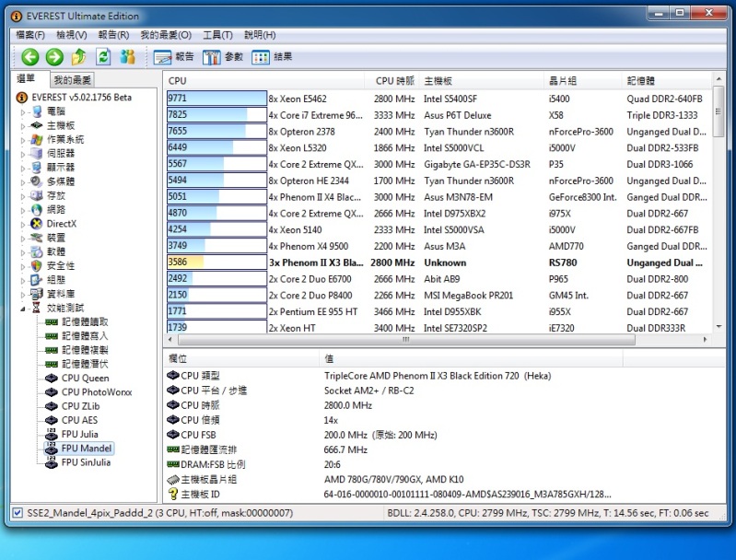Switch to the 我的最愛 favorites tab
The image size is (736, 560).
pyautogui.click(x=72, y=80)
